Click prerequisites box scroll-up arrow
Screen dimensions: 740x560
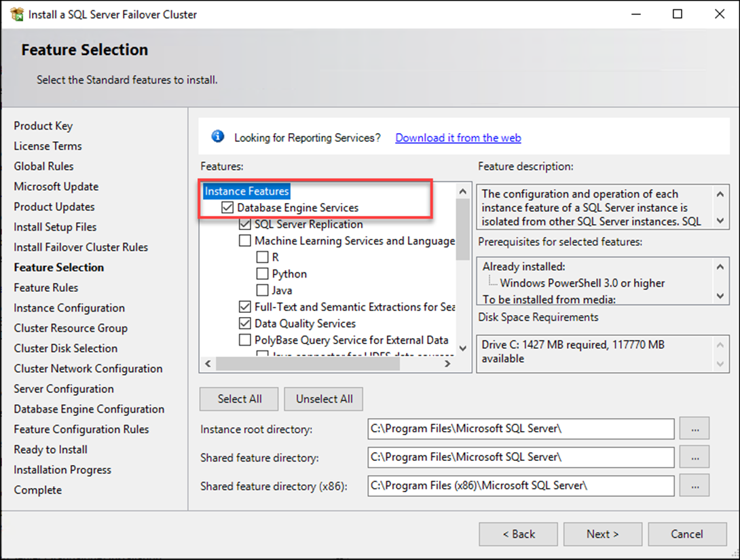720,267
